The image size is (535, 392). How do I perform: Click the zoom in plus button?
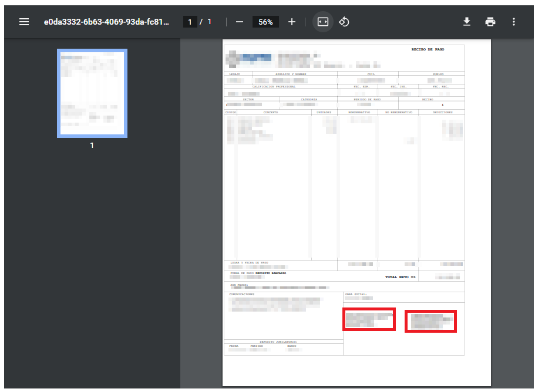coord(292,22)
